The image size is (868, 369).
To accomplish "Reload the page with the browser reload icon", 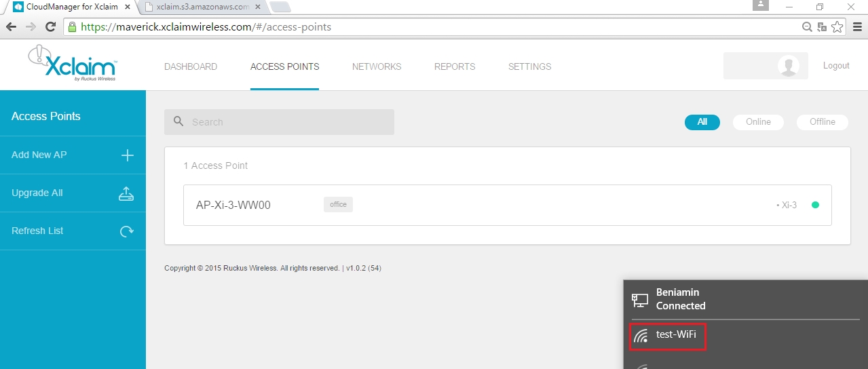I will (50, 27).
